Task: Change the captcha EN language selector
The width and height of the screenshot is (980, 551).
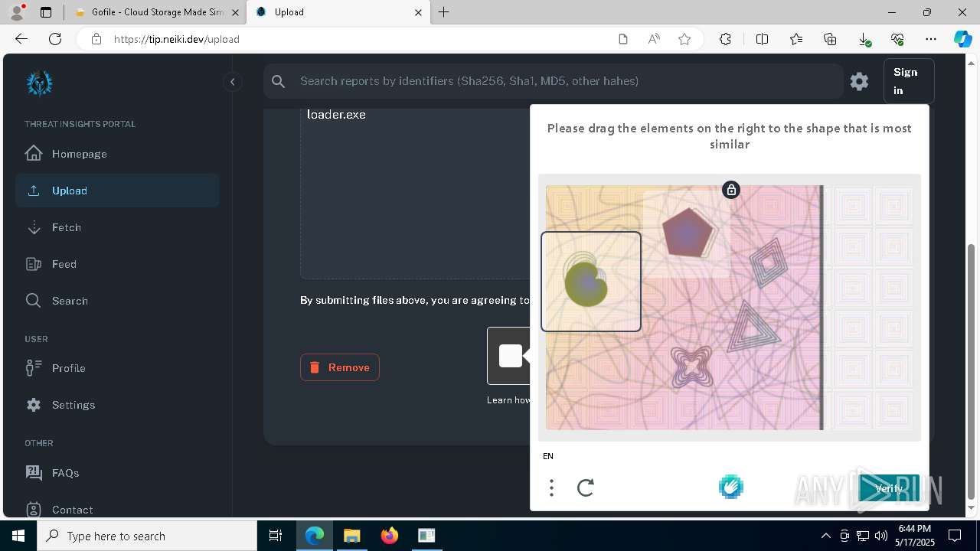Action: pyautogui.click(x=548, y=456)
